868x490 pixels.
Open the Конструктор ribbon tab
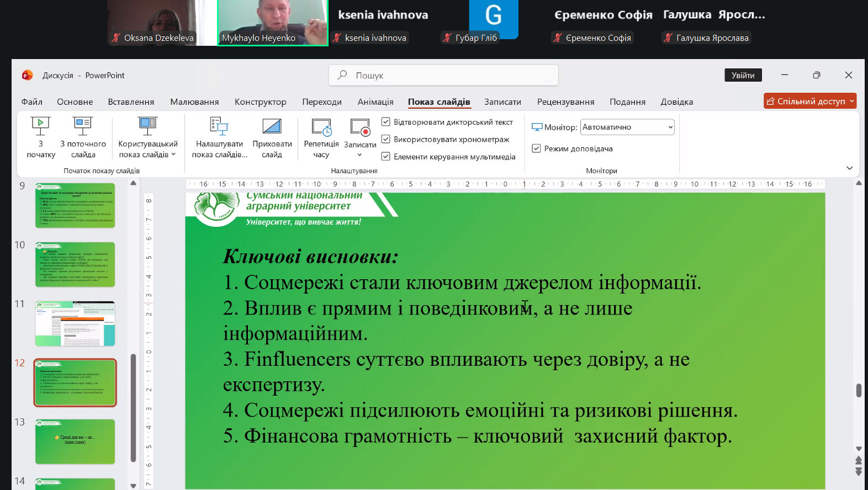[x=260, y=102]
